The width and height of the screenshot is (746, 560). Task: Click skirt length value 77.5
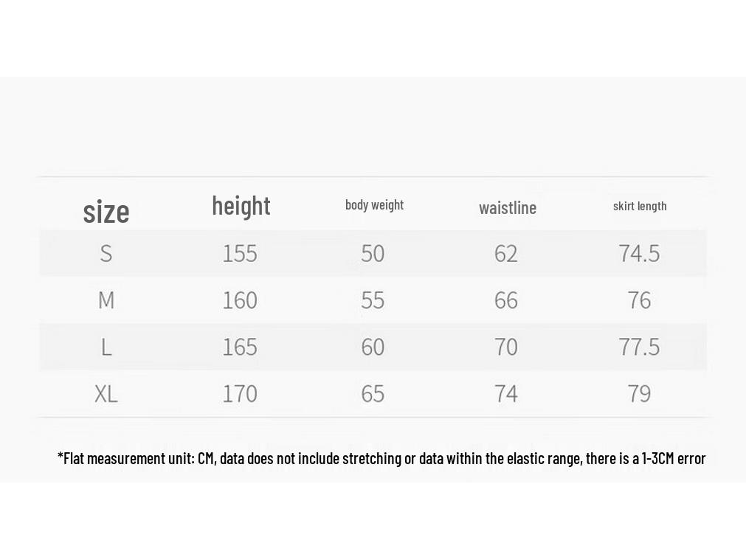click(x=639, y=347)
